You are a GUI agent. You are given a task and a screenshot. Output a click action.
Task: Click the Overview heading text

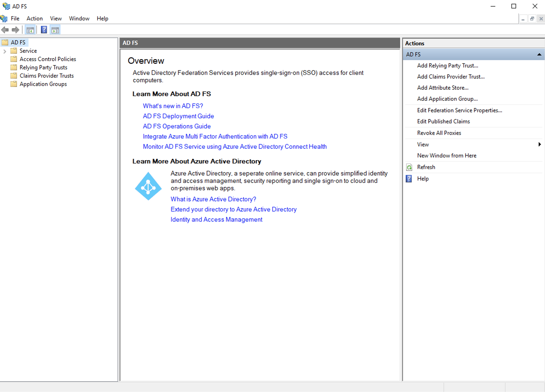[146, 61]
